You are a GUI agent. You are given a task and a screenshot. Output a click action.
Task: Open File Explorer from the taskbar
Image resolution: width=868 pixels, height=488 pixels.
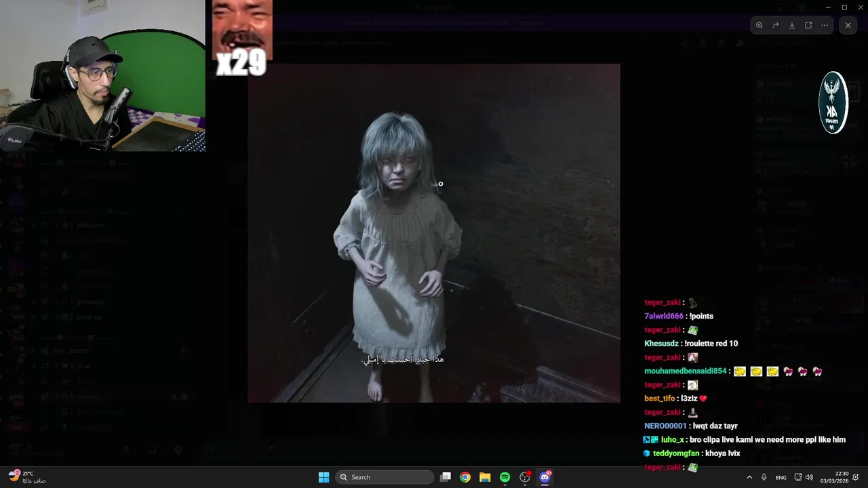coord(485,477)
